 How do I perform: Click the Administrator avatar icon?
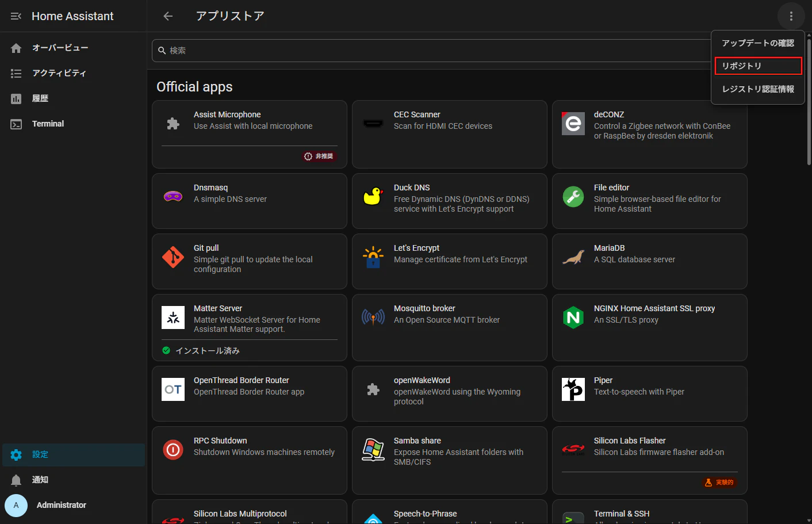16,505
